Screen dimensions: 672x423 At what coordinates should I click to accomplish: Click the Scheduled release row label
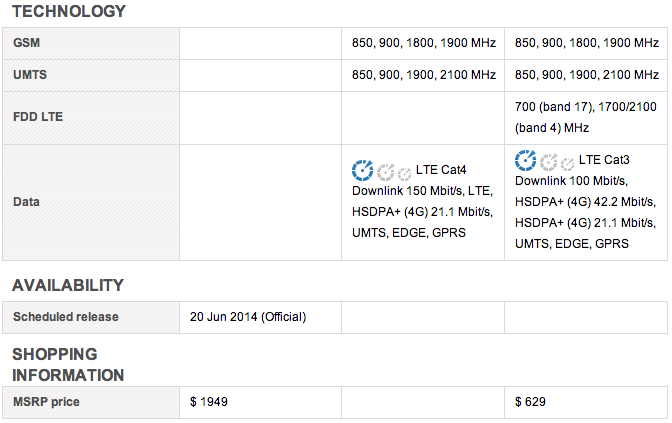click(x=65, y=317)
